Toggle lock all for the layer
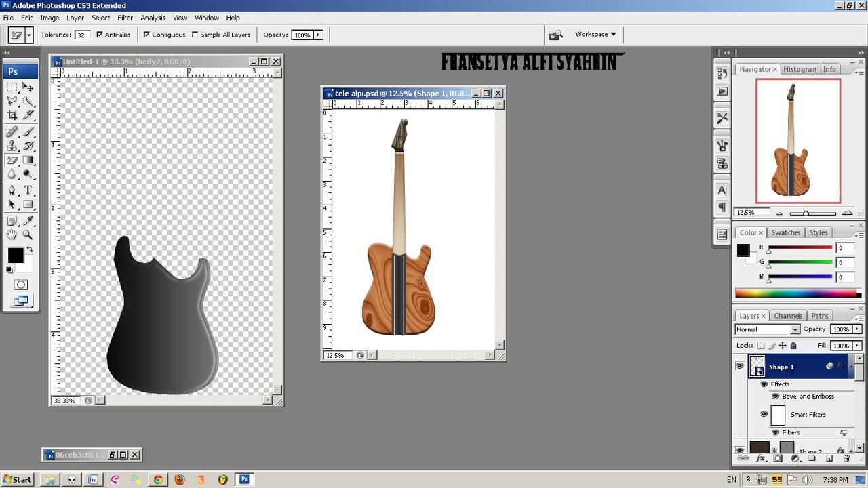Screen dimensions: 868x488 [793, 346]
